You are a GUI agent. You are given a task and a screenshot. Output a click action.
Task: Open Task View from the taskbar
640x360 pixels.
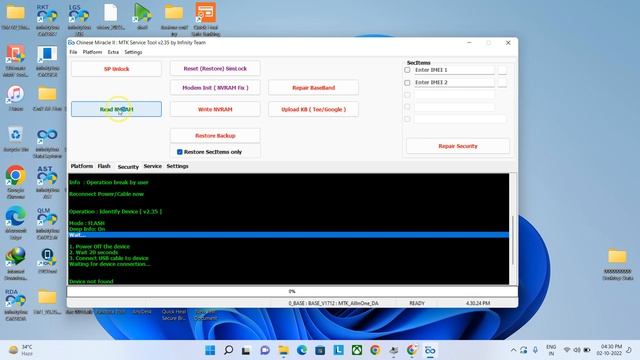(247, 350)
